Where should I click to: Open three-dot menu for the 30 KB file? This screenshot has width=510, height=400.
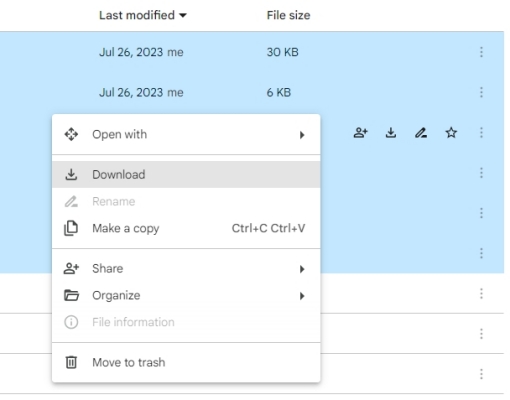click(481, 52)
